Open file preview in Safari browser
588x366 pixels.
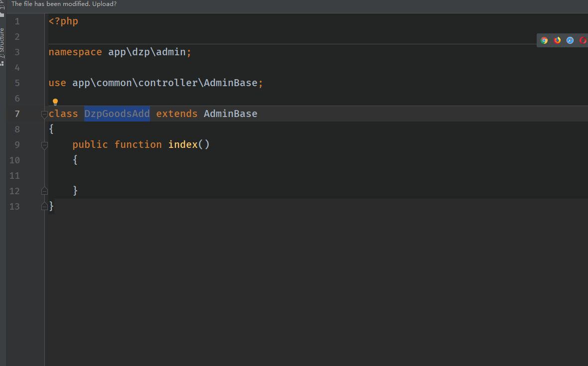[x=570, y=40]
